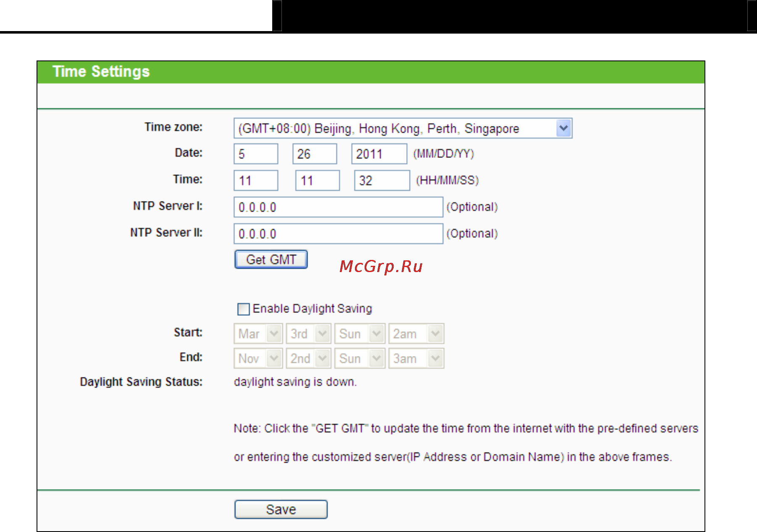Click the Date year field showing 2011
Image resolution: width=757 pixels, height=532 pixels.
coord(379,154)
